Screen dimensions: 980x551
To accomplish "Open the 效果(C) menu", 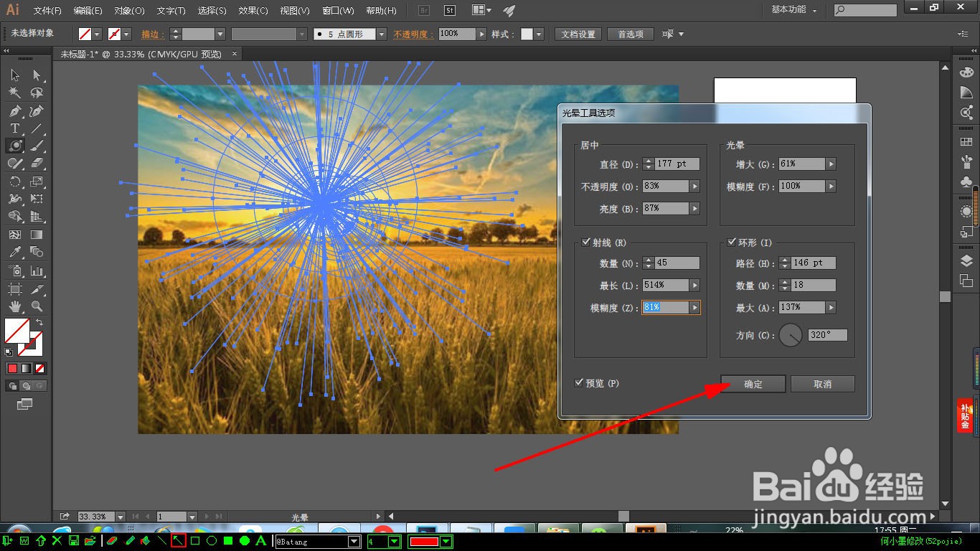I will (253, 11).
